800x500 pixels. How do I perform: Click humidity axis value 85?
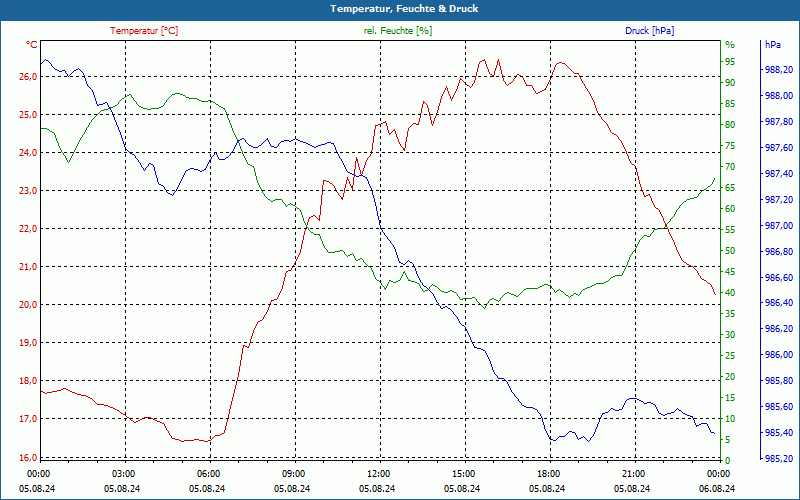coord(730,104)
